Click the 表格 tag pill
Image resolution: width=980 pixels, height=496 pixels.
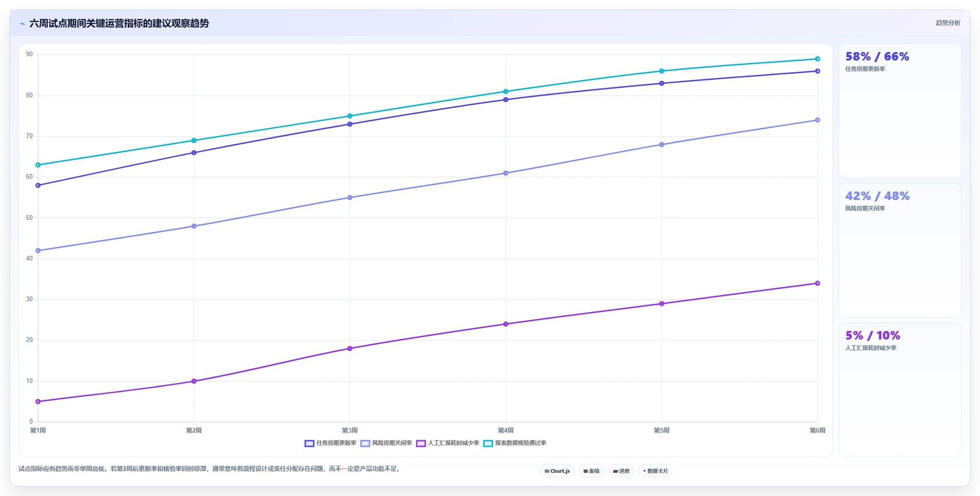[591, 471]
